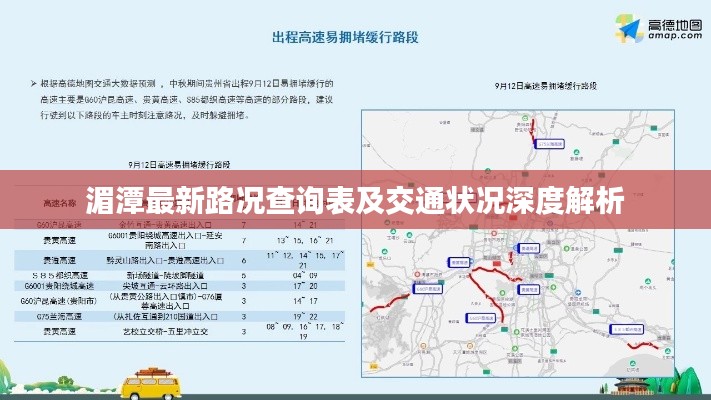The image size is (711, 400).
Task: Click the S85都织高速 row name
Action: click(59, 275)
